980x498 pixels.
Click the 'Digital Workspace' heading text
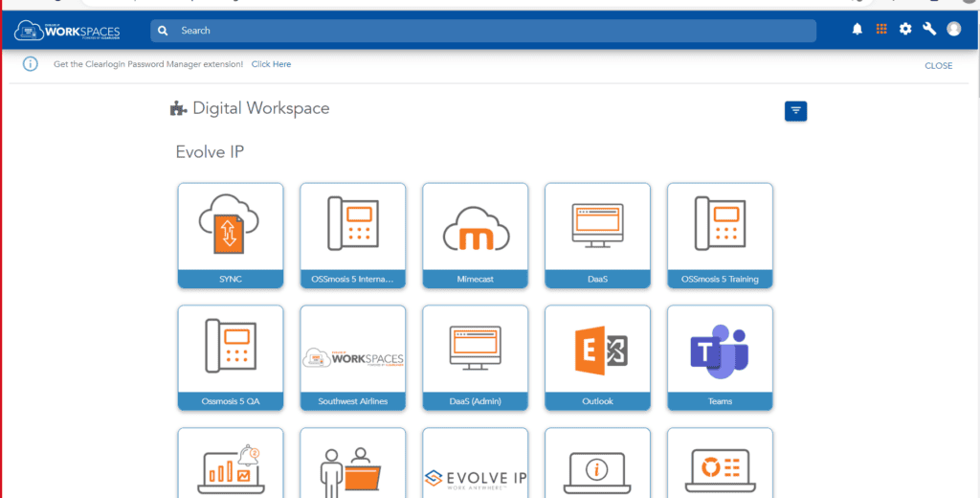tap(260, 108)
